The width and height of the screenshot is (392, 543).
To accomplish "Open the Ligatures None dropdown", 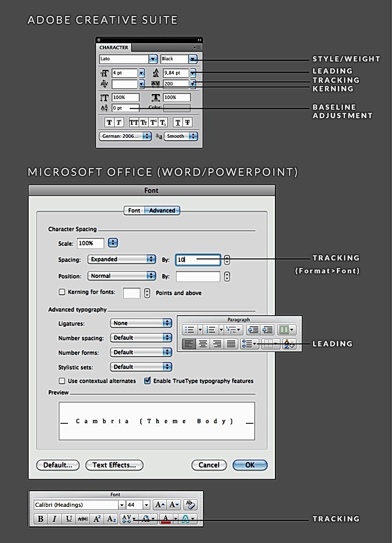I will pyautogui.click(x=141, y=323).
